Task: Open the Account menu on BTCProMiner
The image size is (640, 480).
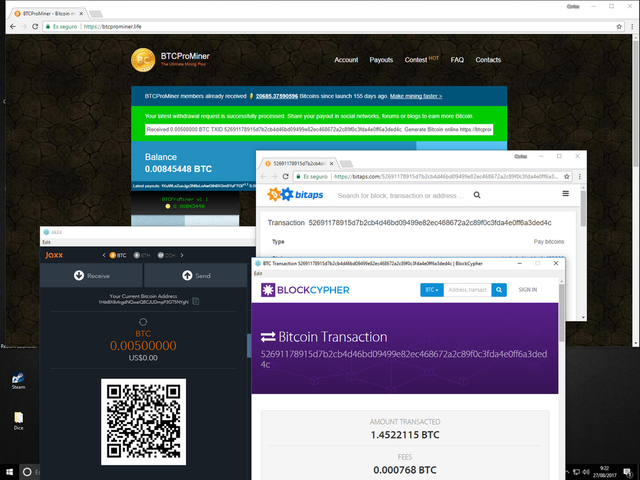Action: (346, 60)
